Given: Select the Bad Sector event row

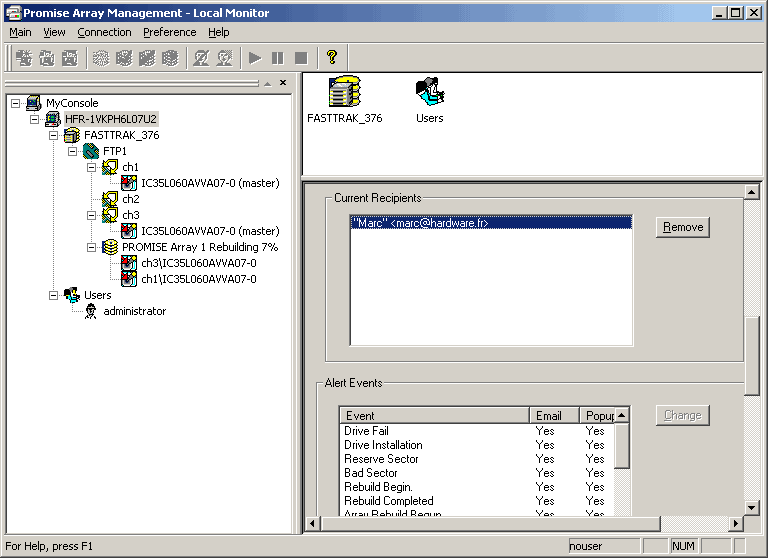Looking at the screenshot, I should pos(477,473).
